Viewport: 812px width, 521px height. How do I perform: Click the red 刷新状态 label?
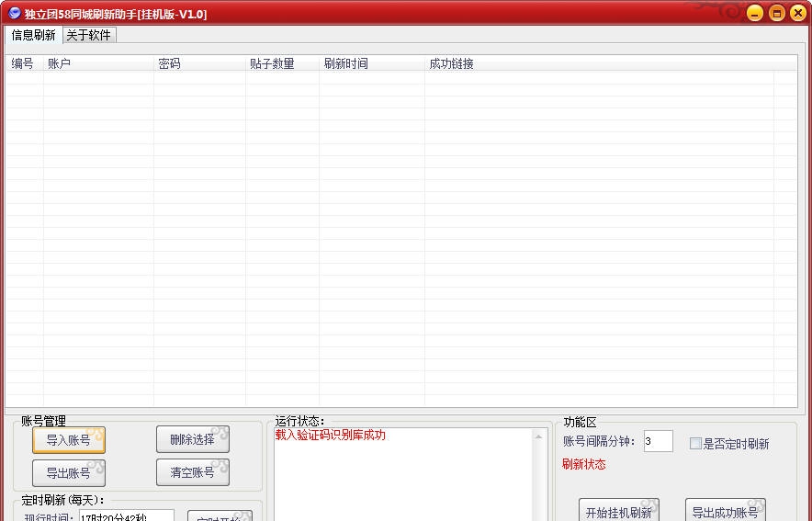click(x=583, y=464)
